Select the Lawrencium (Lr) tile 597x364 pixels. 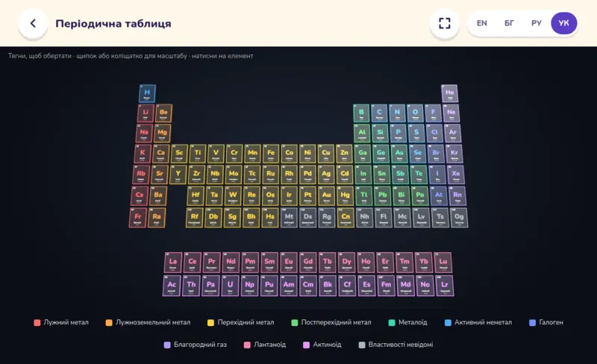[445, 286]
